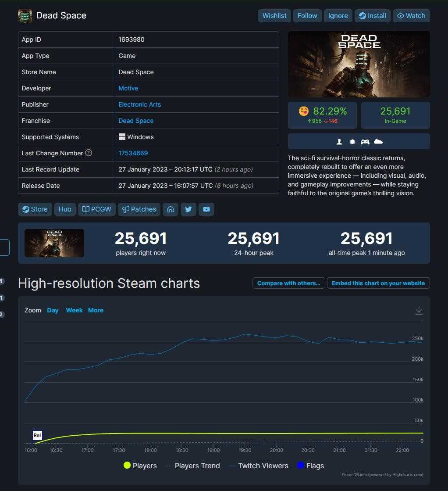Click the Rel release flag marker on chart

point(37,435)
